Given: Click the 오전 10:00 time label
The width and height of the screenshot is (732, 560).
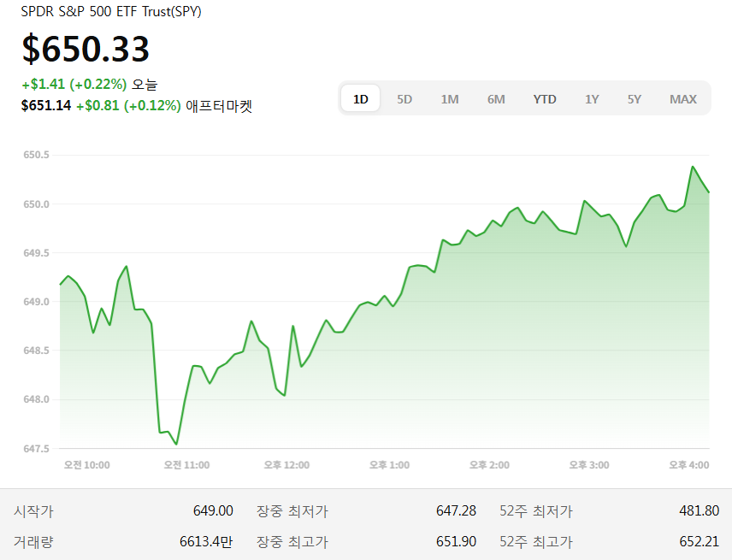Looking at the screenshot, I should 87,465.
